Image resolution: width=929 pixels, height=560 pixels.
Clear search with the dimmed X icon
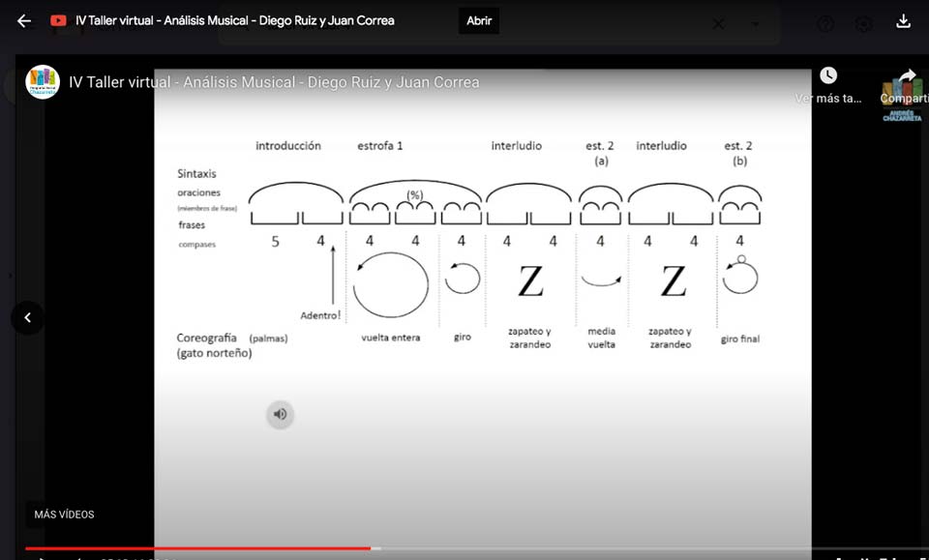[718, 25]
